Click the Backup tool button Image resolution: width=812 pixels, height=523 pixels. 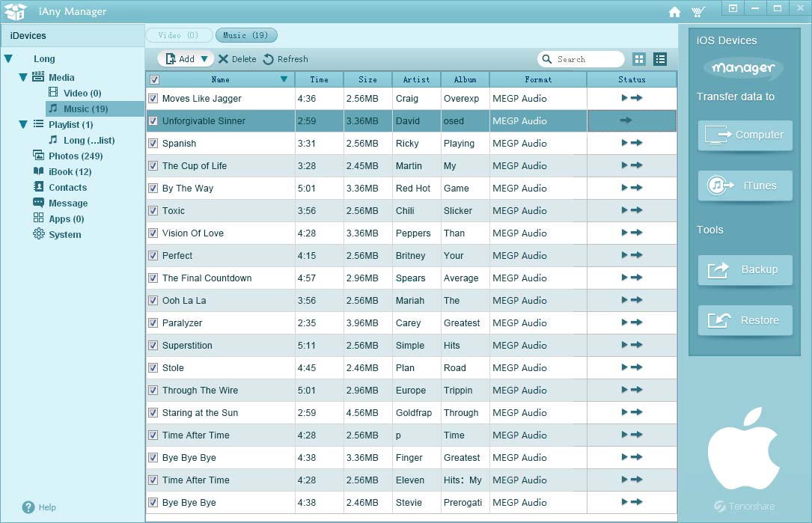coord(745,269)
